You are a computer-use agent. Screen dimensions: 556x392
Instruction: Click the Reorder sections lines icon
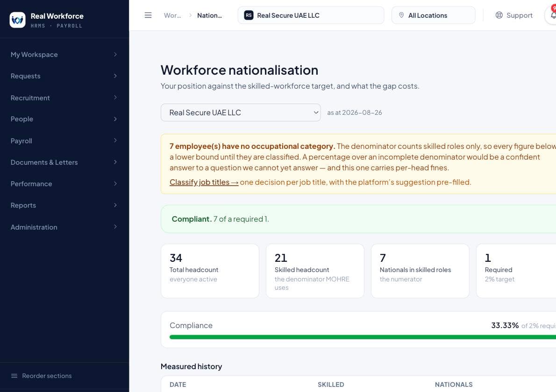coord(14,376)
